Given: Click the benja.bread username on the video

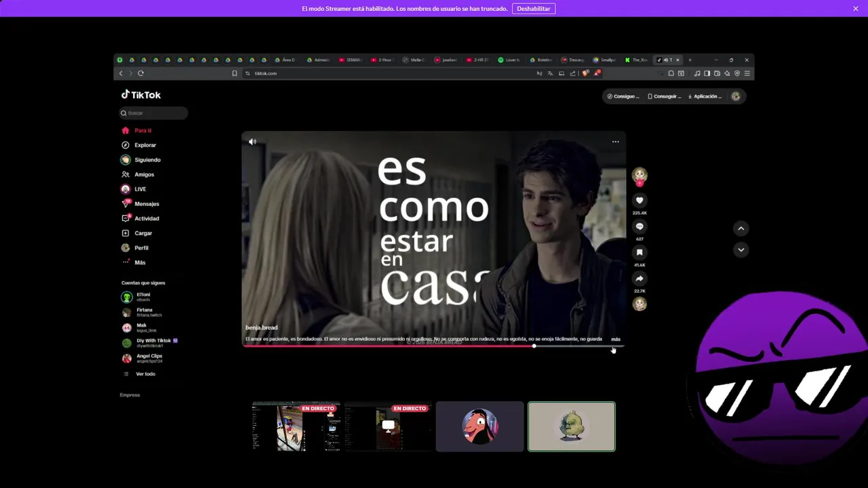Looking at the screenshot, I should coord(261,327).
